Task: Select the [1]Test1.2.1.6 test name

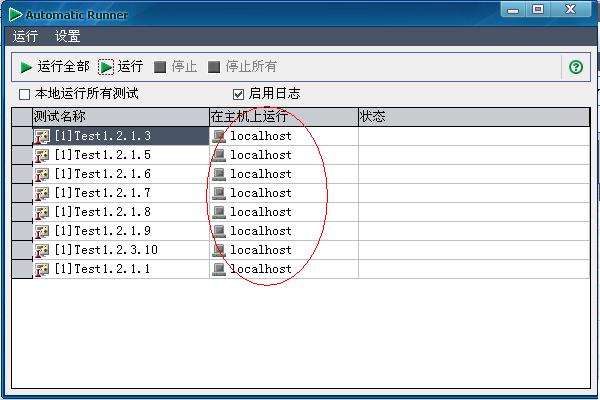Action: pos(103,174)
